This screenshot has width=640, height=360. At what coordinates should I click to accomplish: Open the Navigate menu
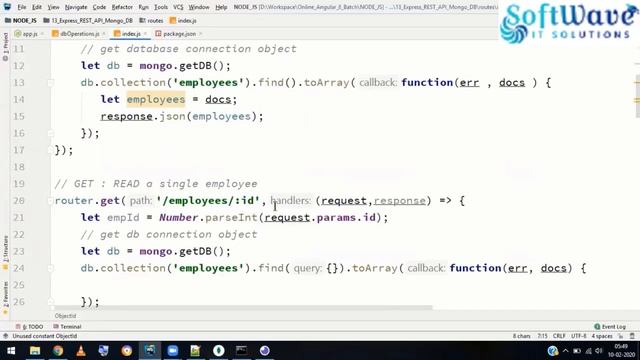tap(76, 7)
